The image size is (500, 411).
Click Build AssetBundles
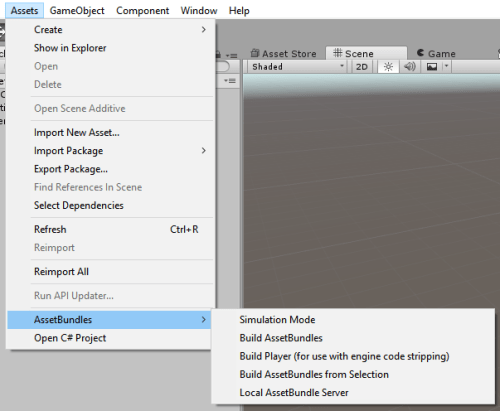coord(353,338)
